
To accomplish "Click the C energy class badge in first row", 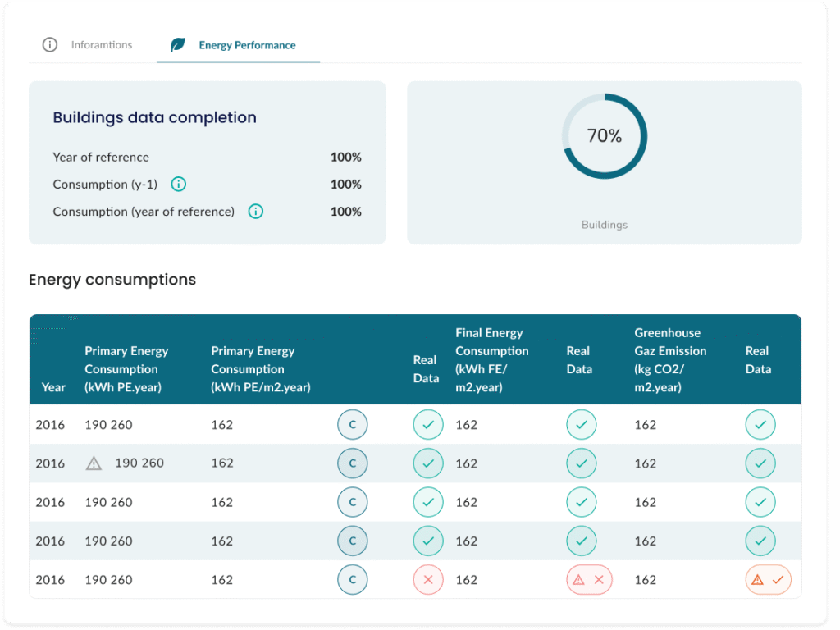I will (x=353, y=425).
